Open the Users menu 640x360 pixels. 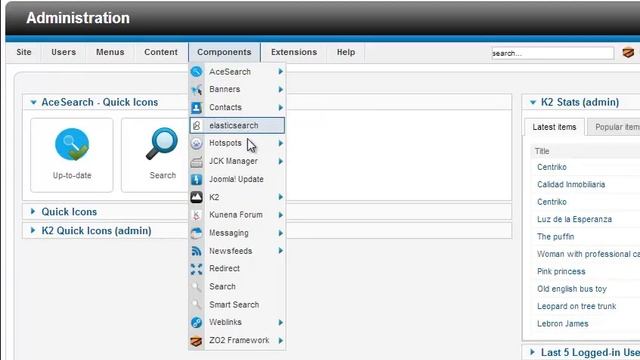(x=63, y=52)
